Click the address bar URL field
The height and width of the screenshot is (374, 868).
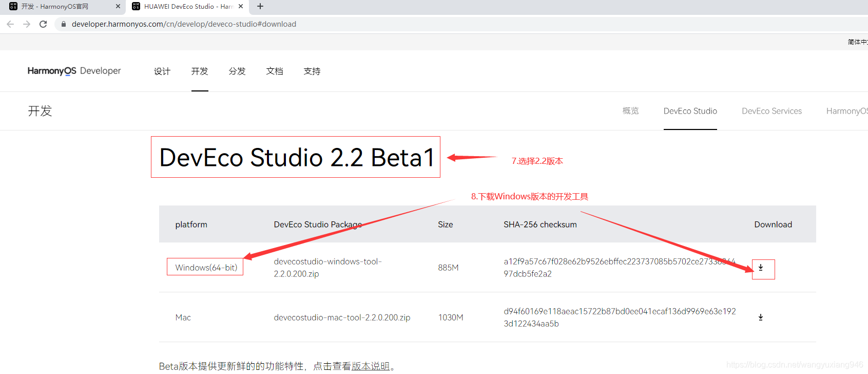click(x=462, y=24)
